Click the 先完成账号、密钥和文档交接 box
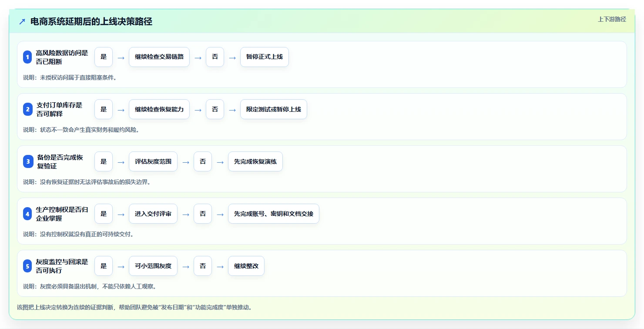 [274, 214]
